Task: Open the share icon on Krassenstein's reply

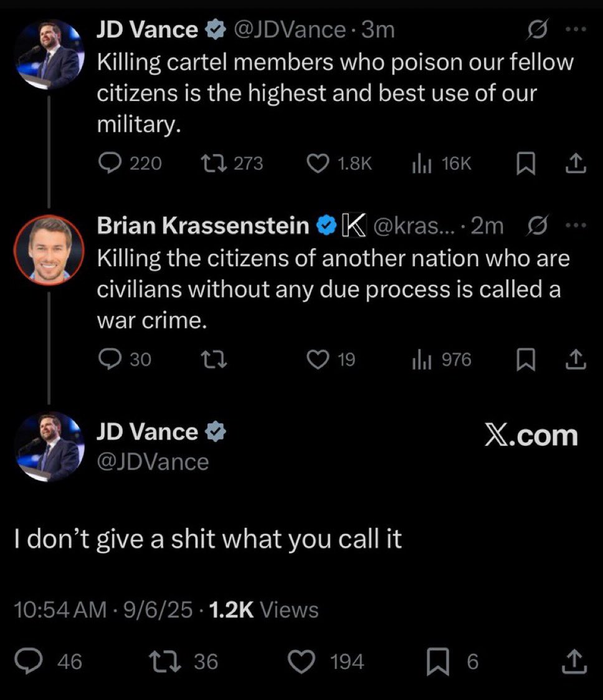Action: pyautogui.click(x=576, y=358)
